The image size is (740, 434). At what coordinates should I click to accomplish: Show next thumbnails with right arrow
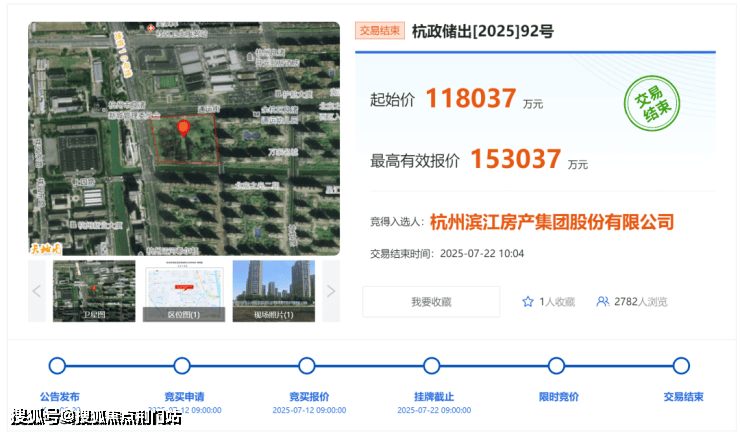point(331,291)
